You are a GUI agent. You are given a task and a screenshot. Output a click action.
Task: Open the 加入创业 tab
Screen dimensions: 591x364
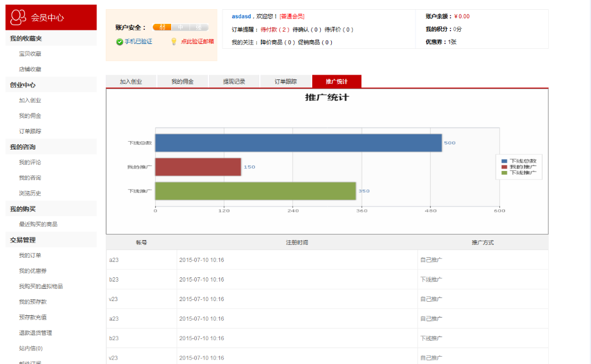click(131, 81)
